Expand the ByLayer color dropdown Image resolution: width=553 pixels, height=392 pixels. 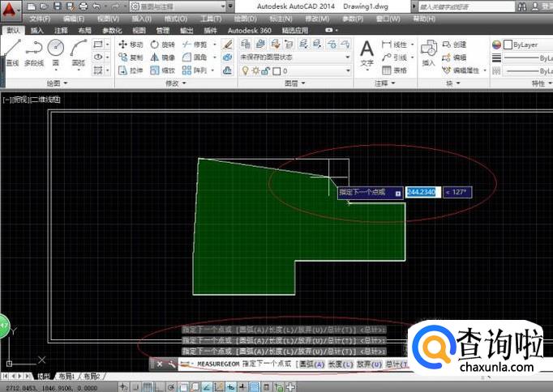527,45
